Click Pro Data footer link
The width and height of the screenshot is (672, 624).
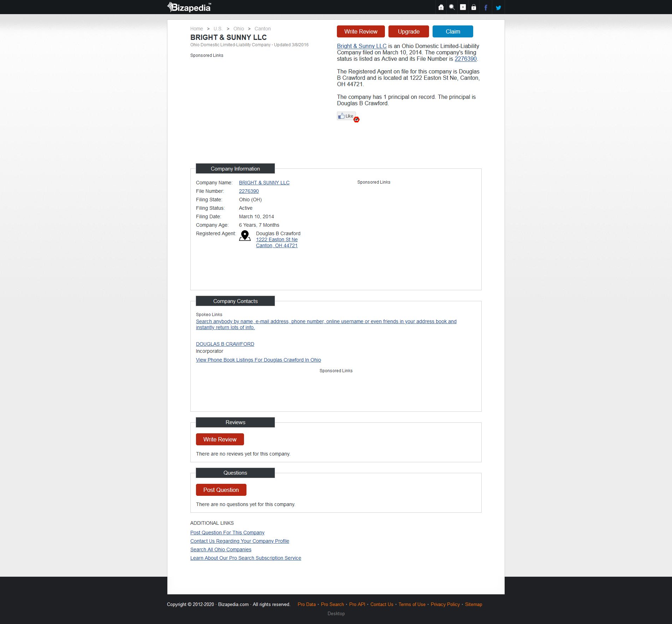point(307,604)
